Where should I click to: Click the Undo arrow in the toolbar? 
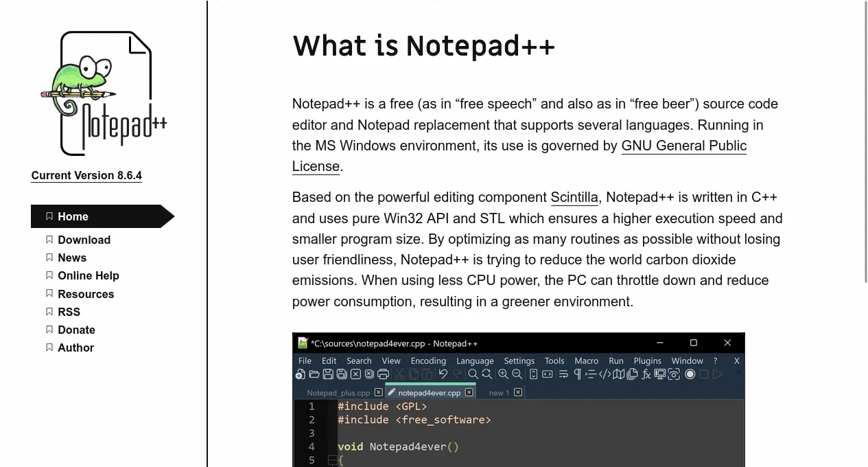coord(443,374)
